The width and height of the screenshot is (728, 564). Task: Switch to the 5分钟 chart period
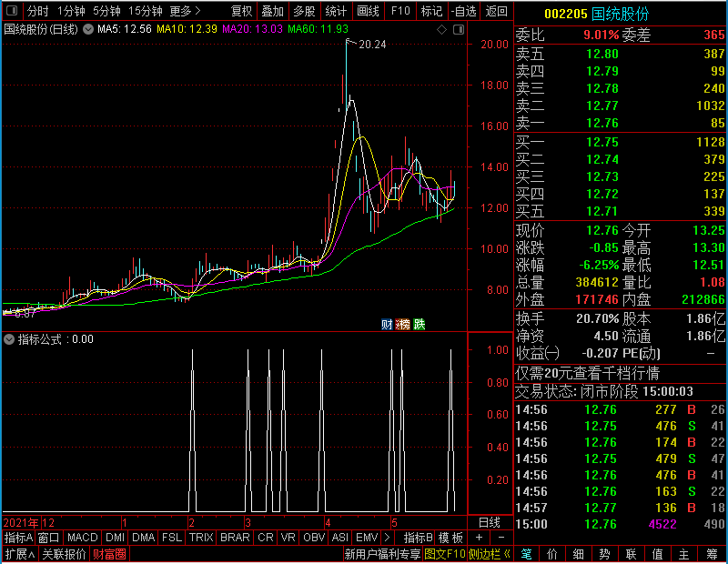click(106, 11)
